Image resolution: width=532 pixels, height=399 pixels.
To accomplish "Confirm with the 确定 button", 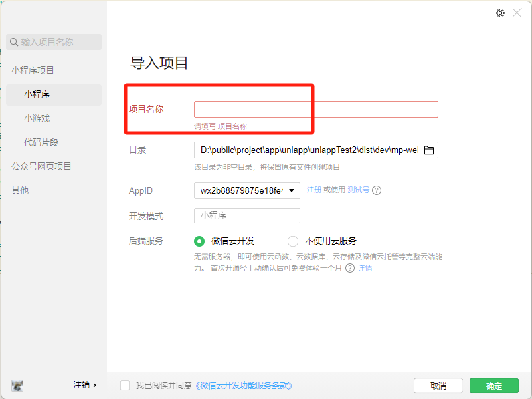I will click(494, 386).
